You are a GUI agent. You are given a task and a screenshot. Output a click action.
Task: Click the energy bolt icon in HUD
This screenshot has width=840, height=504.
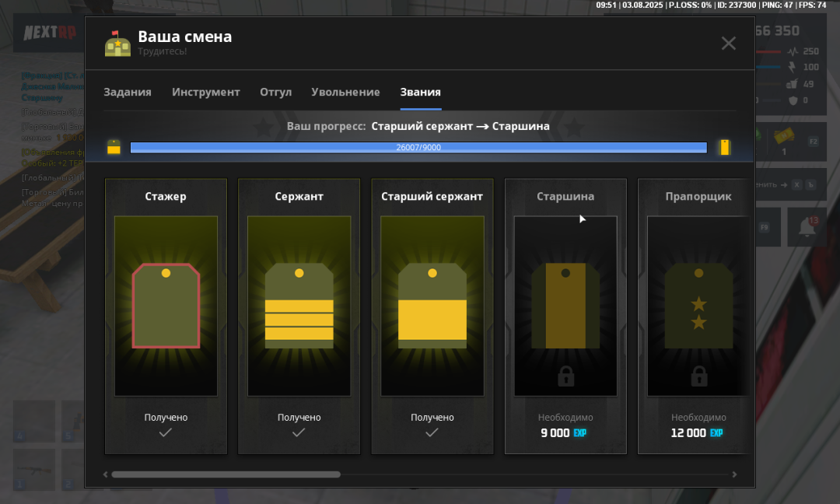click(793, 67)
